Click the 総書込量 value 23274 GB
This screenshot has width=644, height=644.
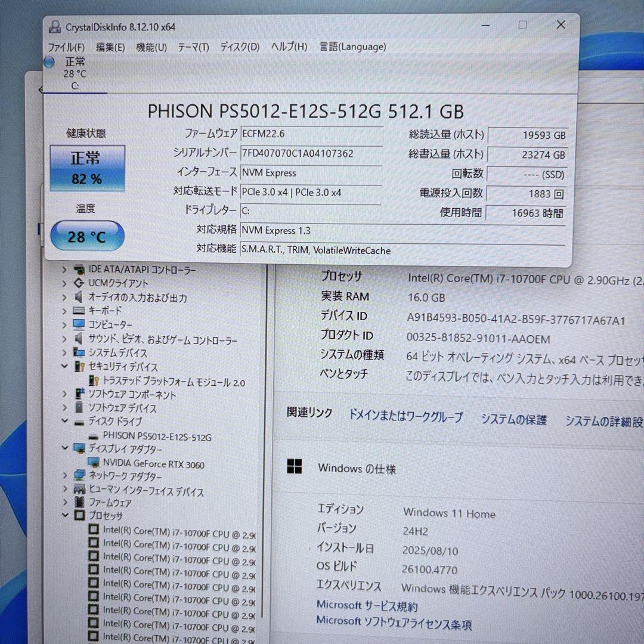(x=527, y=155)
